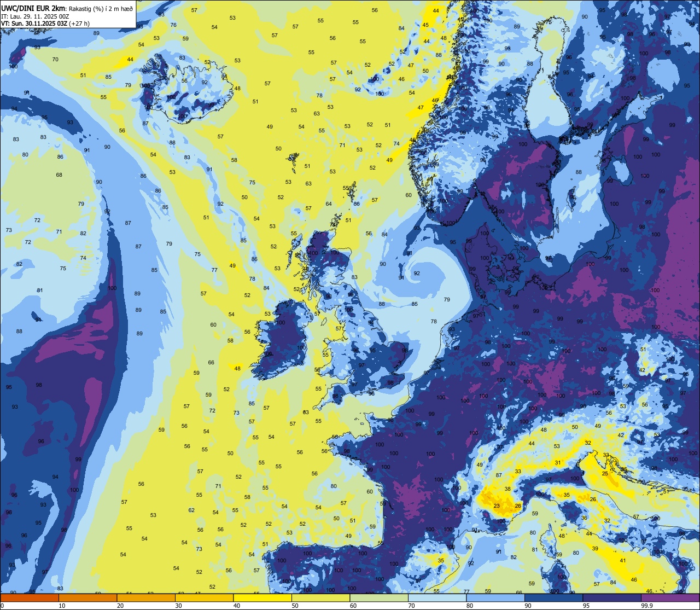Click the humidity value '39' on the map
Screen dimensions: 700x610
coord(595,548)
